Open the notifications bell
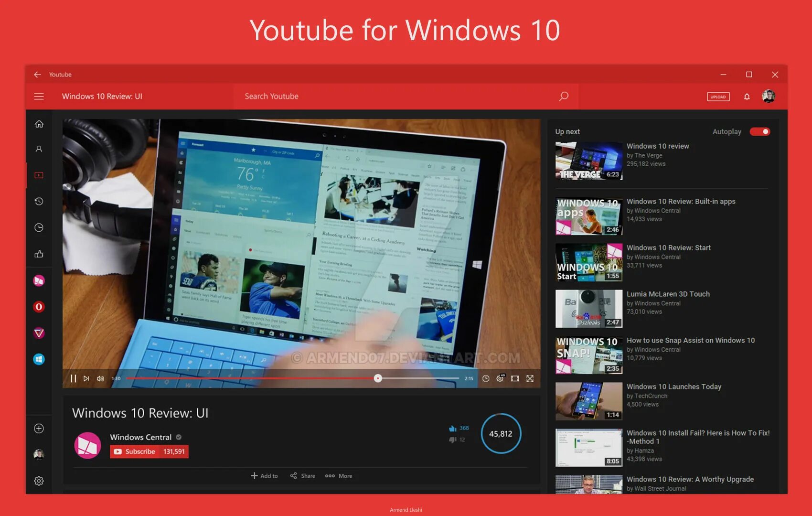 (x=747, y=97)
